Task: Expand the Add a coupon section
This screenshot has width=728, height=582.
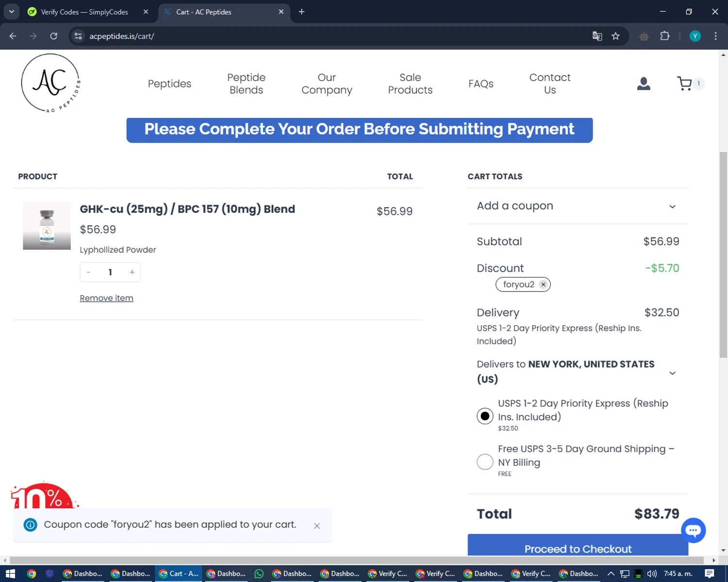Action: (578, 206)
